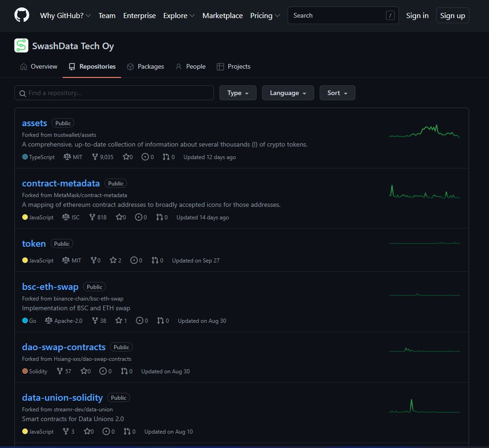Click the SwashData Tech Oy title
Viewport: 489px width, 448px height.
[73, 46]
